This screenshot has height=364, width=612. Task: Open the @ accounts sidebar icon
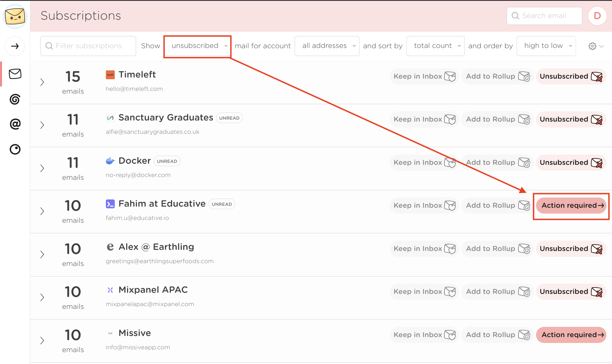click(x=15, y=124)
